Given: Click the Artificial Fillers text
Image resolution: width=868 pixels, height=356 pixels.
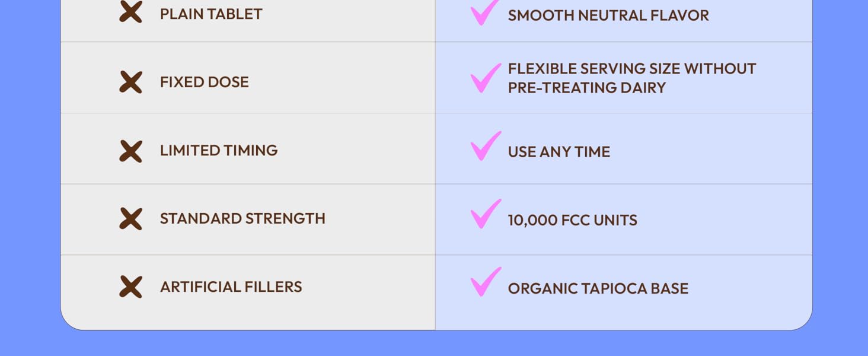Looking at the screenshot, I should 231,287.
